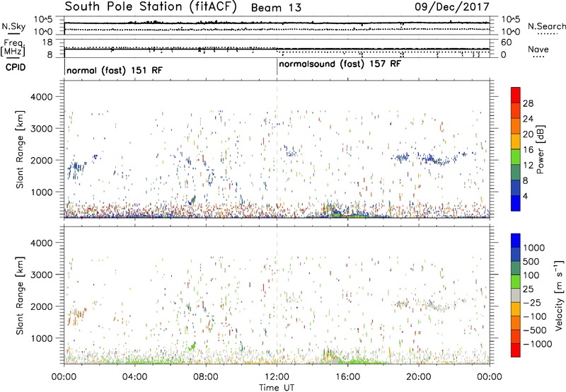Click the '60' tick of the Nave axis
566x392 pixels.
coord(506,42)
